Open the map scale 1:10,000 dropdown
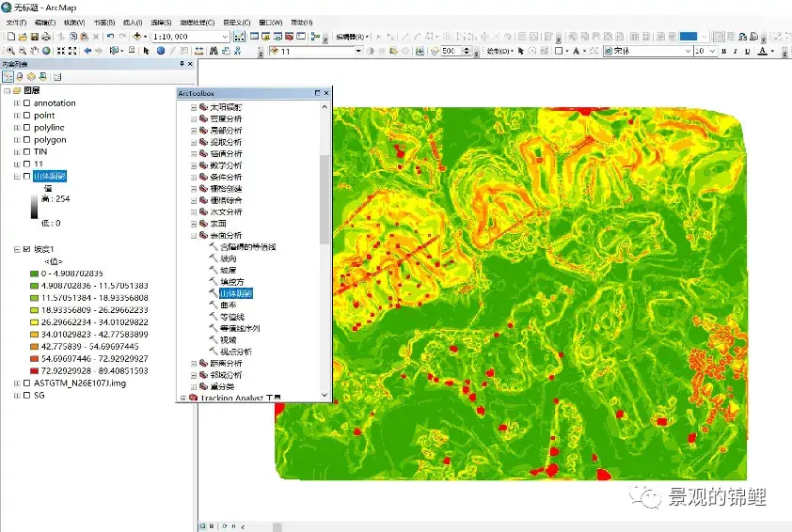792x532 pixels. [x=225, y=37]
